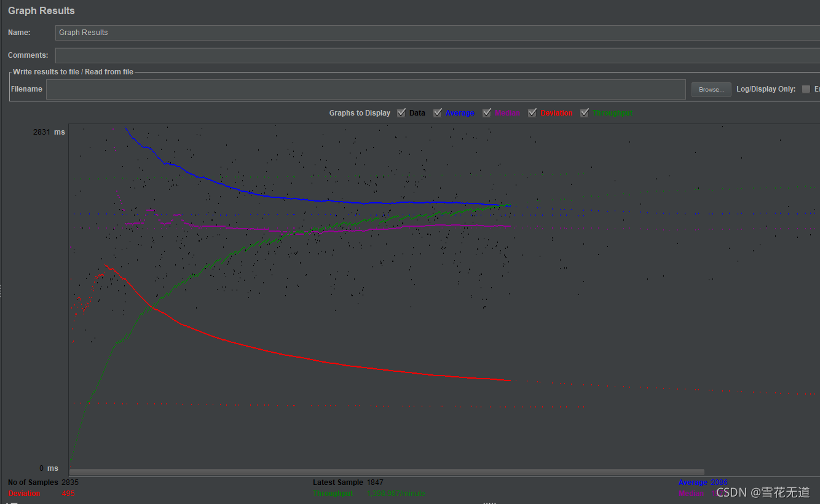Image resolution: width=820 pixels, height=504 pixels.
Task: Toggle the Throughput graph checkbox
Action: pyautogui.click(x=585, y=112)
